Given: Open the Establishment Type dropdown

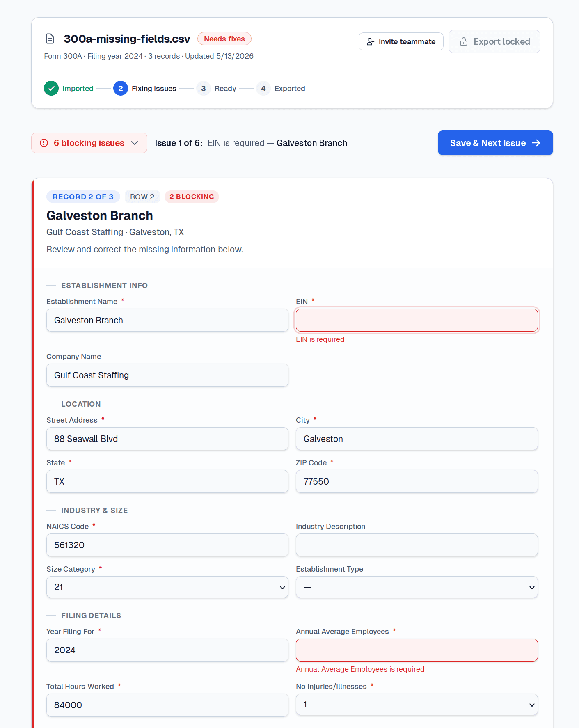Looking at the screenshot, I should 417,587.
